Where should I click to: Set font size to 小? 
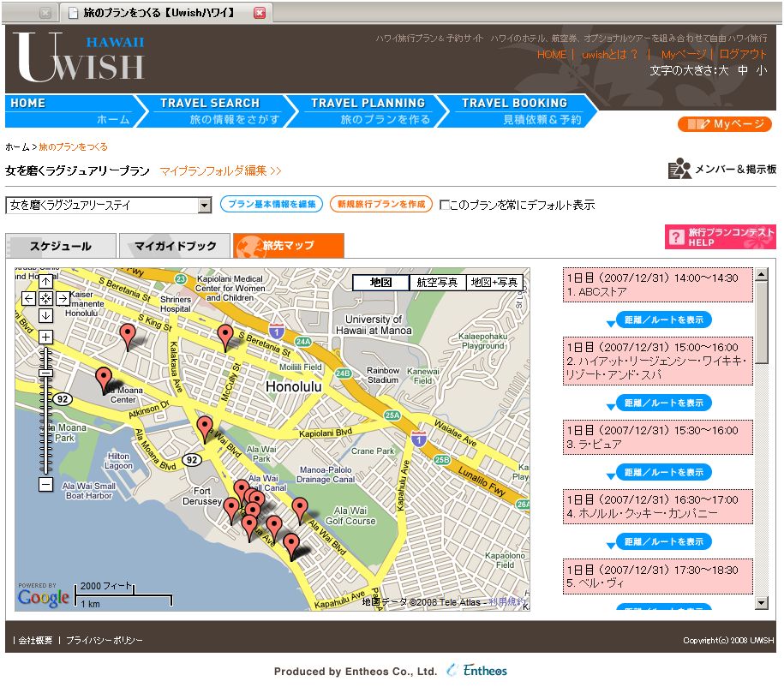coord(762,70)
